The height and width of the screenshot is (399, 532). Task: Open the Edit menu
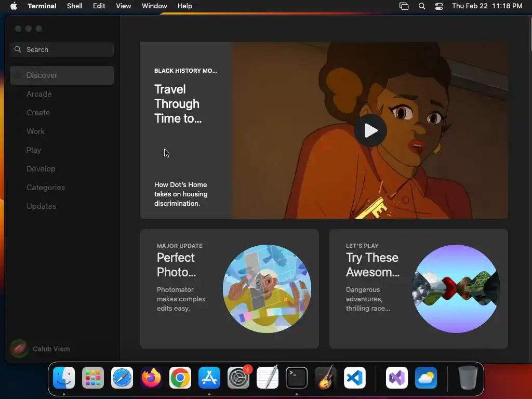coord(99,6)
